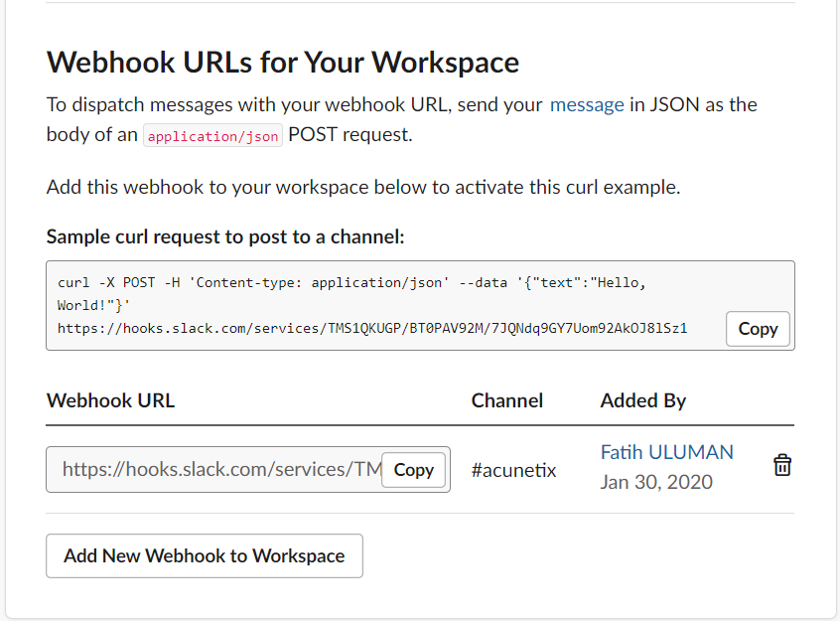Click the sample curl command code block
The width and height of the screenshot is (840, 621).
[x=420, y=306]
